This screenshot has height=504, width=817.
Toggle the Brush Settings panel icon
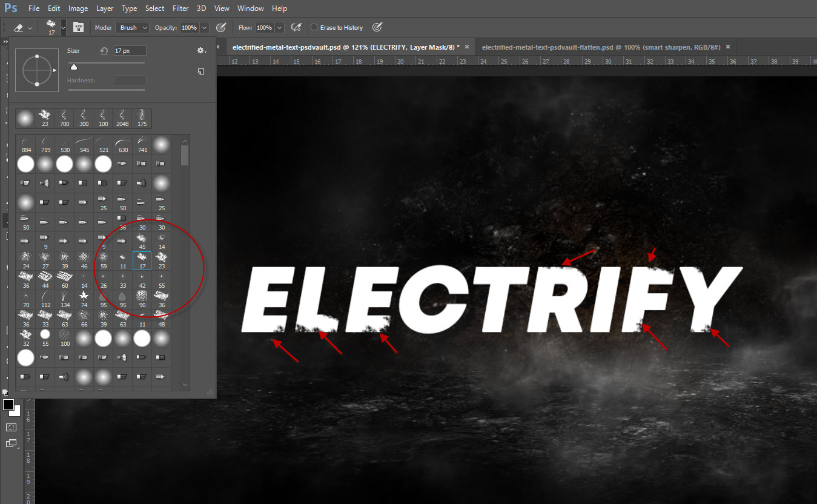[x=78, y=27]
